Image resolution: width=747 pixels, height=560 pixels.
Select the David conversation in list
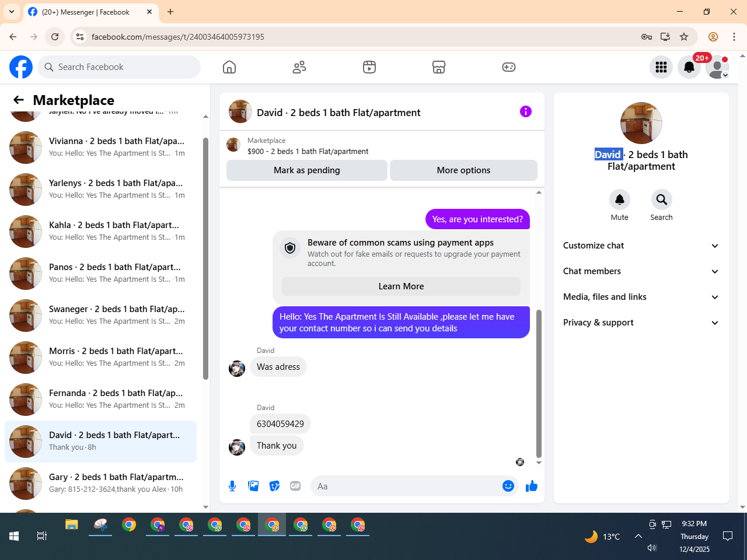coord(100,442)
